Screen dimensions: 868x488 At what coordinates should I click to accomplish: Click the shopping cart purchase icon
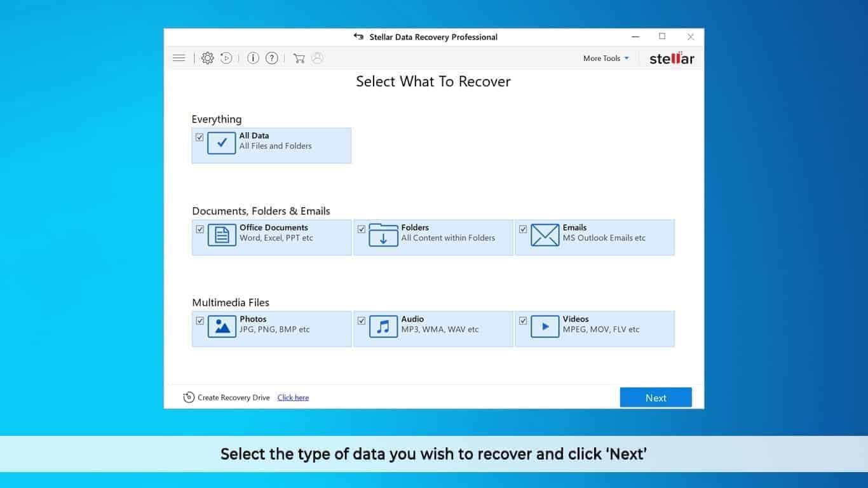click(x=299, y=58)
